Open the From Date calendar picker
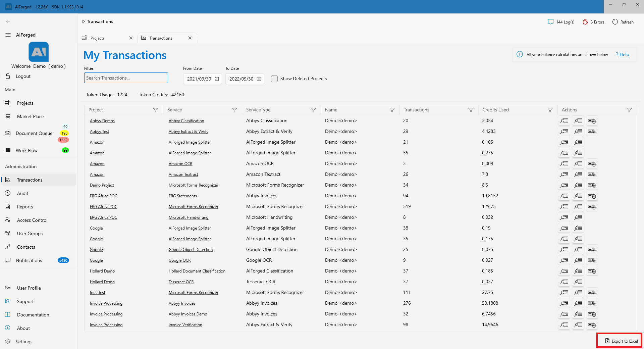This screenshot has height=349, width=644. click(217, 79)
